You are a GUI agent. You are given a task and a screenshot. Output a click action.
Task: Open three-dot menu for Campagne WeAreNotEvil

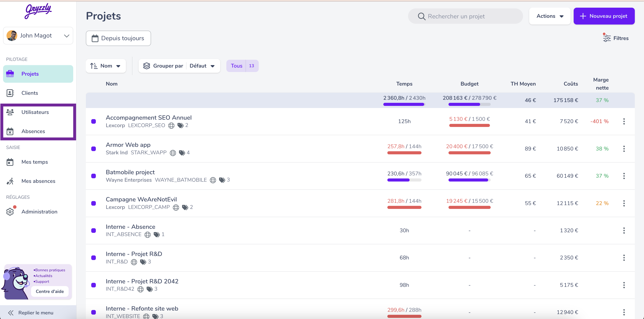pos(624,203)
